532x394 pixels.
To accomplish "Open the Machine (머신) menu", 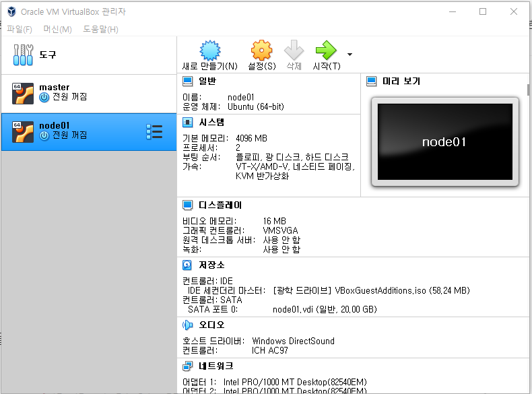I will click(57, 30).
